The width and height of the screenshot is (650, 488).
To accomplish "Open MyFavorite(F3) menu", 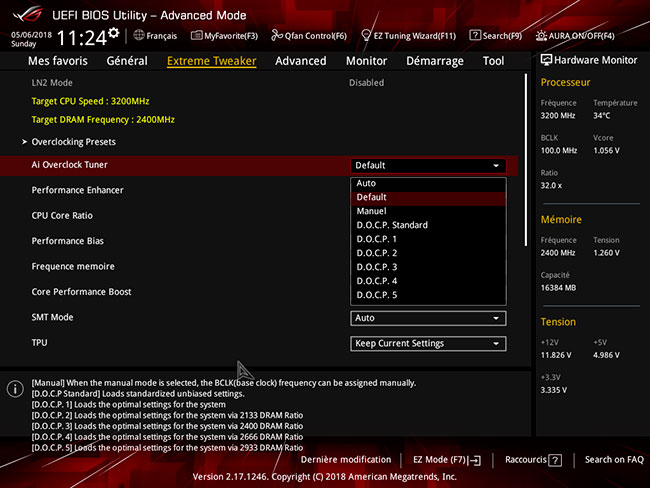I will [224, 36].
